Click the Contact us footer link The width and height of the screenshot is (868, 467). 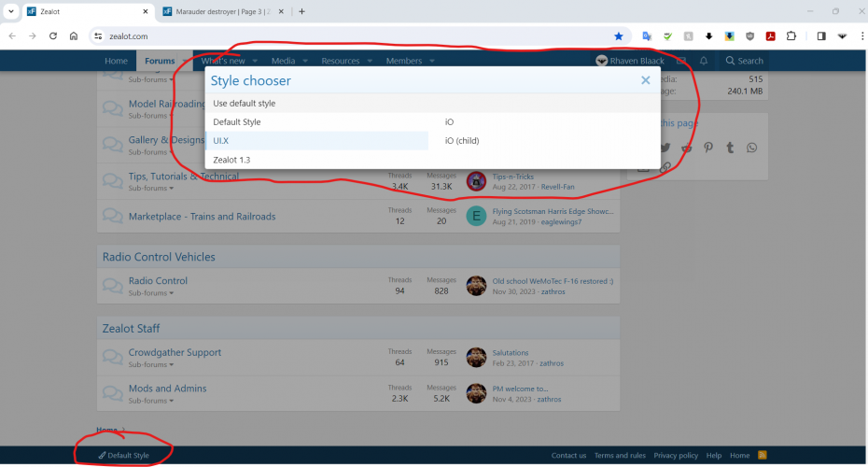(x=568, y=456)
